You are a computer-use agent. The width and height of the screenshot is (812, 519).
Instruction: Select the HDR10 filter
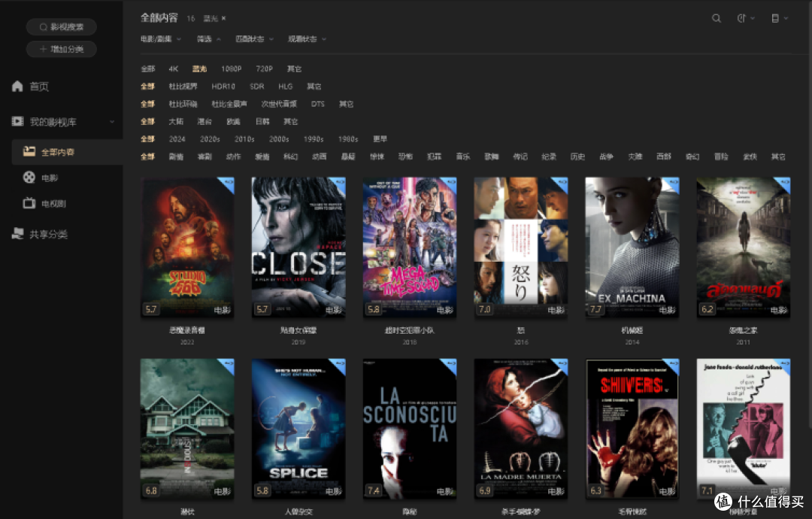point(223,86)
